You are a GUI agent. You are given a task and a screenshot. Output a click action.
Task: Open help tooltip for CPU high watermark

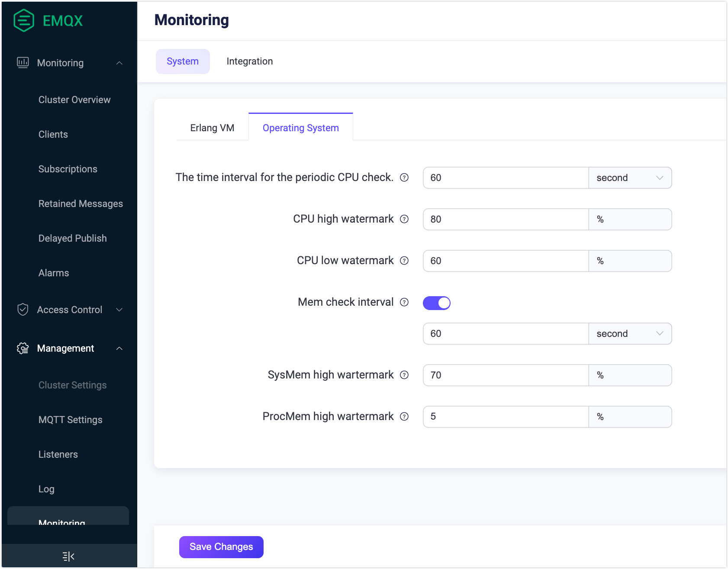[404, 219]
